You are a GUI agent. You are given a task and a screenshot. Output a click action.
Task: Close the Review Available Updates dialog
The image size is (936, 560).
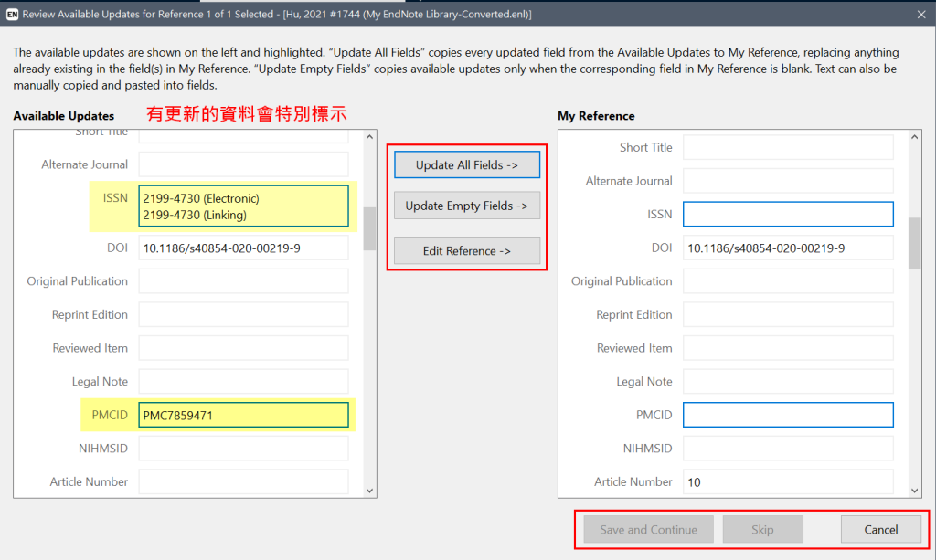[x=921, y=15]
